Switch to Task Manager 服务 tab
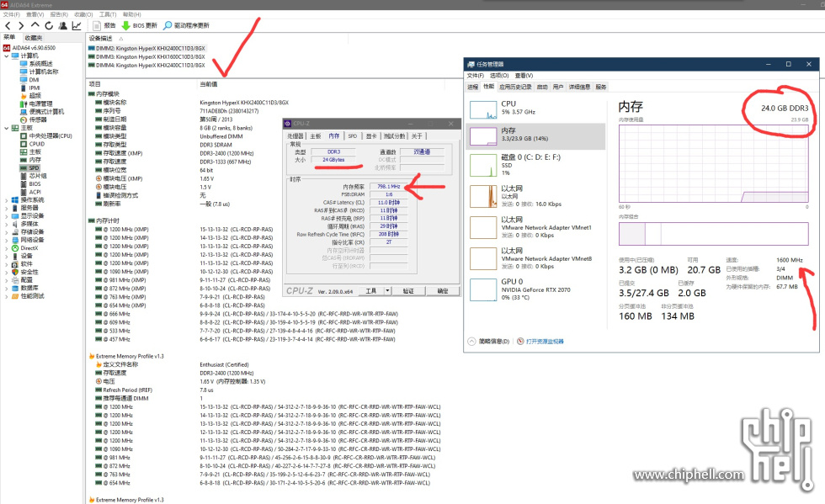This screenshot has width=825, height=504. click(x=601, y=87)
